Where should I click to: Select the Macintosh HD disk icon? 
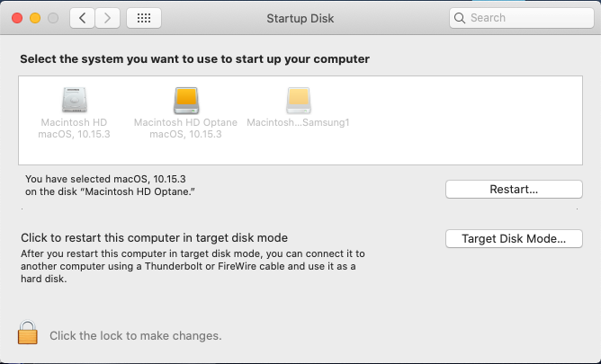(x=75, y=100)
